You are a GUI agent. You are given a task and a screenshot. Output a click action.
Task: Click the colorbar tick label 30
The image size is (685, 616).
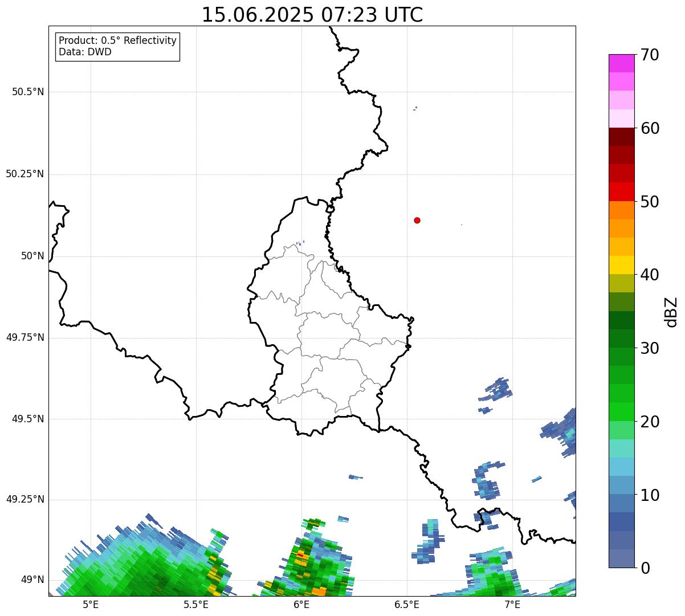(x=650, y=348)
